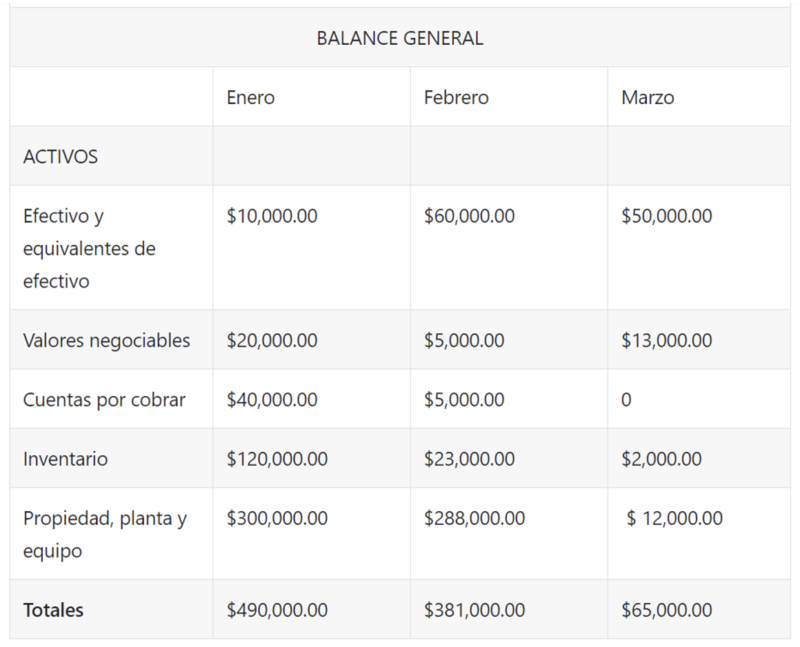This screenshot has width=800, height=647.
Task: Select the Febrero column header
Action: [x=456, y=98]
